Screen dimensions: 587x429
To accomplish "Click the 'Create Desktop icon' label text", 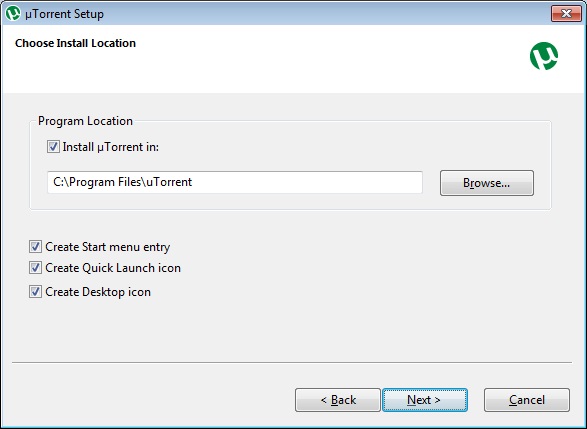I will tap(98, 292).
